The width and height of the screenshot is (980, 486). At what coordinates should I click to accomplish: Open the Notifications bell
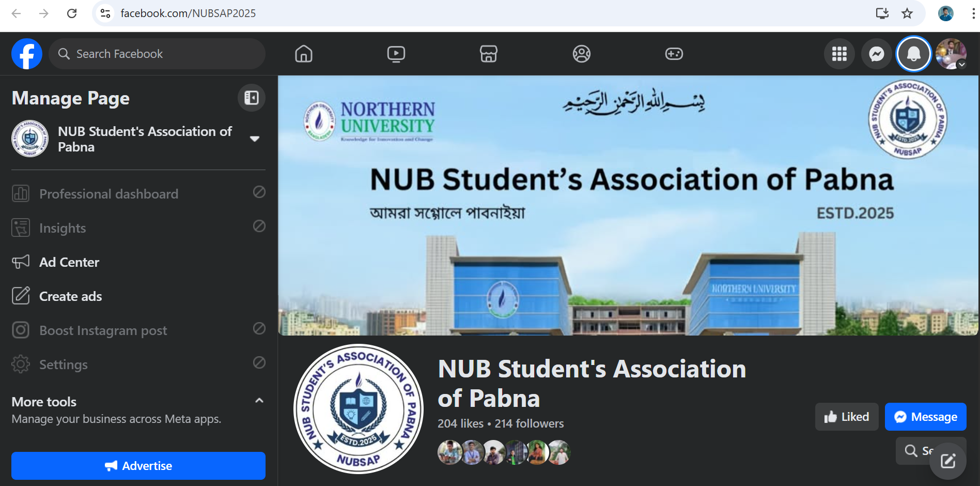(x=914, y=54)
